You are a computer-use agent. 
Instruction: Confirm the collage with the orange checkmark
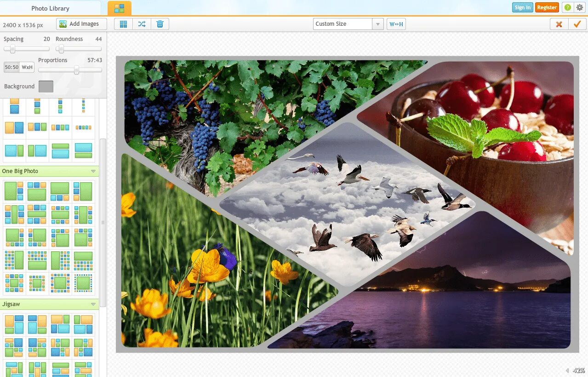[577, 24]
